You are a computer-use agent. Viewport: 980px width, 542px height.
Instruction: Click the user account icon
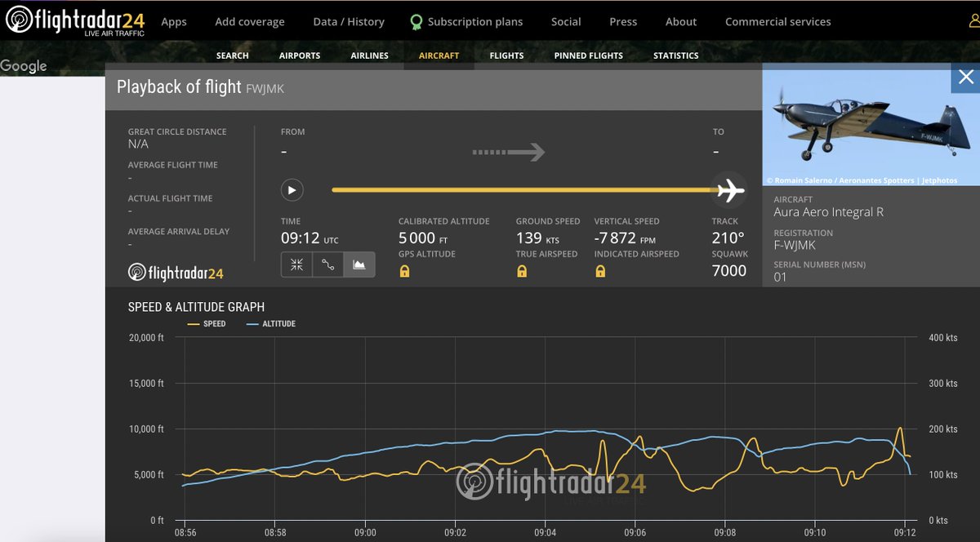(x=973, y=22)
